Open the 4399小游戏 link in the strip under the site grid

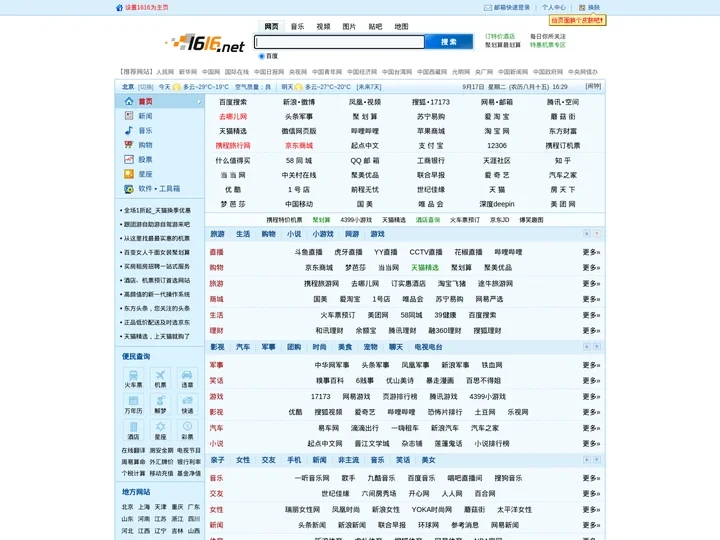[x=356, y=220]
